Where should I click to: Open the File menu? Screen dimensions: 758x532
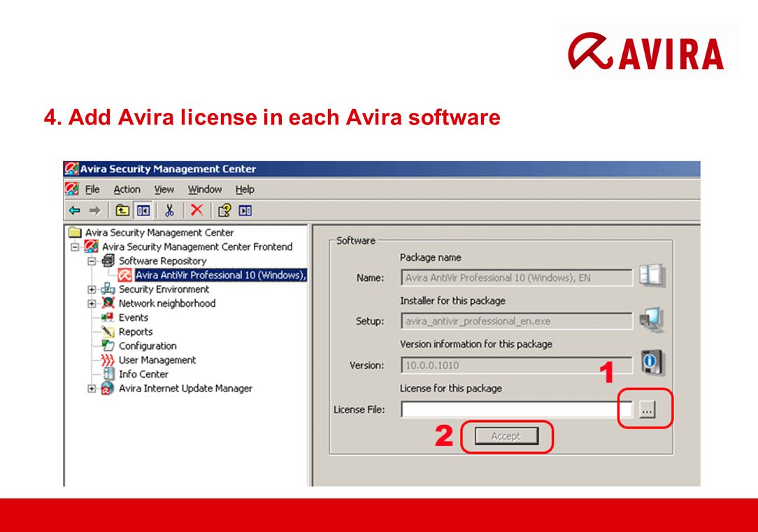(x=92, y=189)
